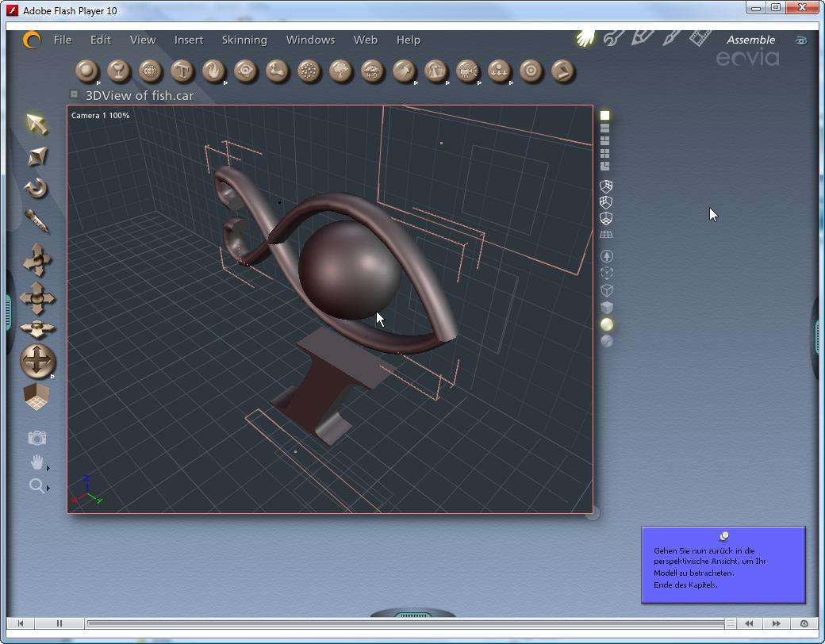825x644 pixels.
Task: Open the Skinning menu
Action: pos(244,40)
